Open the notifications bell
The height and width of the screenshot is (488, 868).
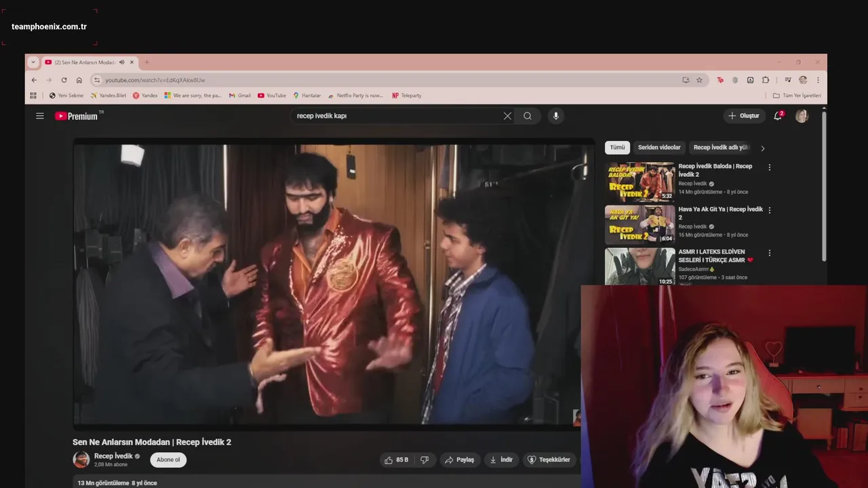(778, 115)
